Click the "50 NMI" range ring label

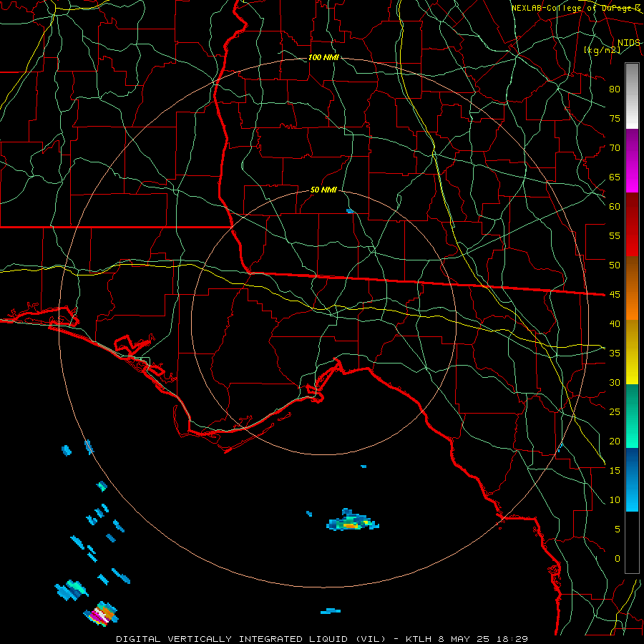(323, 190)
